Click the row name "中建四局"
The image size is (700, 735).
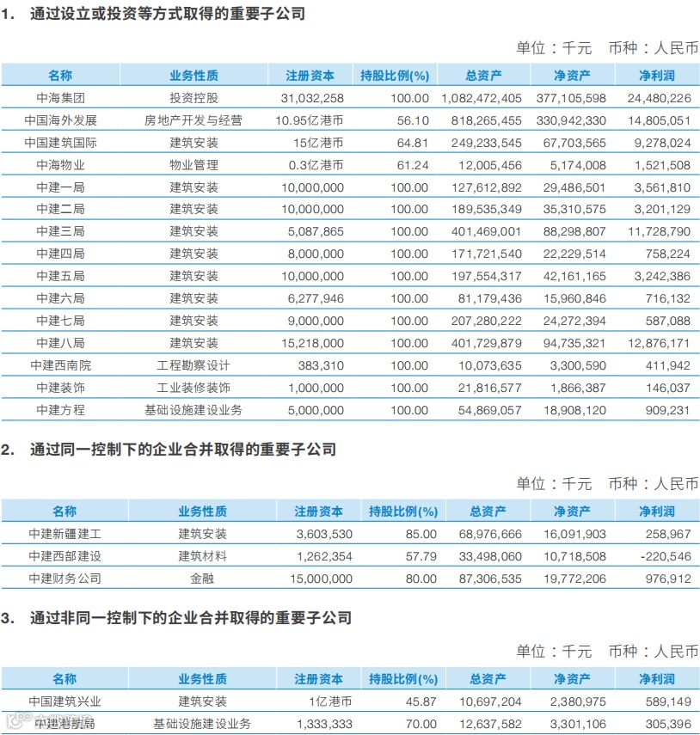coord(61,254)
